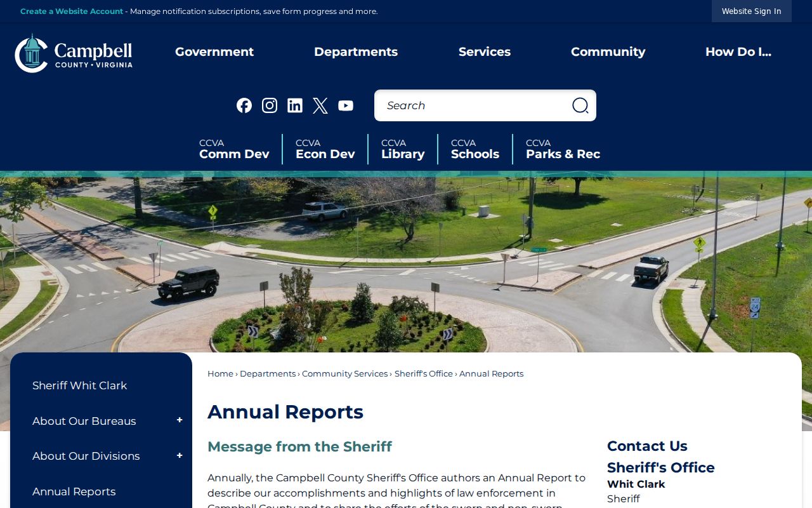The width and height of the screenshot is (812, 508).
Task: Open the Campbell County Facebook page
Action: click(244, 105)
